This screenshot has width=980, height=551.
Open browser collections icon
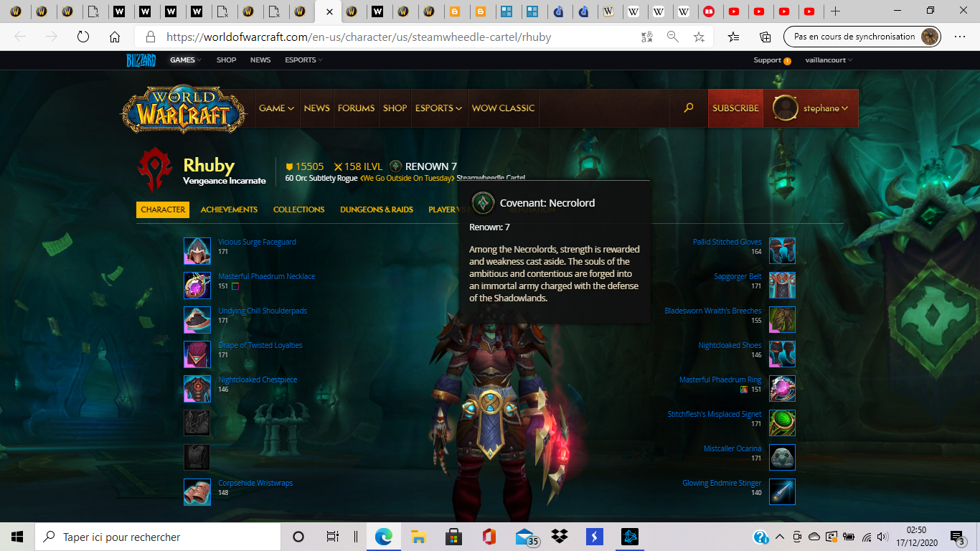765,37
